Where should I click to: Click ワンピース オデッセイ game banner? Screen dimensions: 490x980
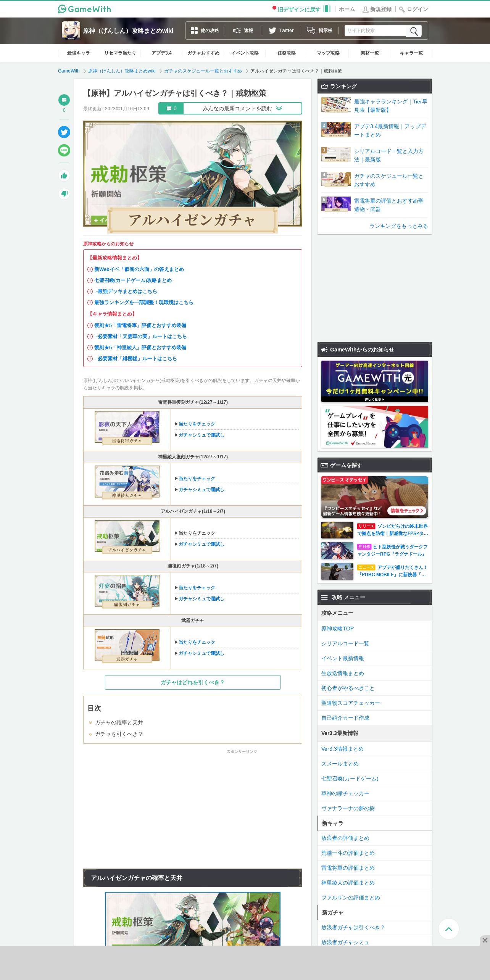[375, 497]
